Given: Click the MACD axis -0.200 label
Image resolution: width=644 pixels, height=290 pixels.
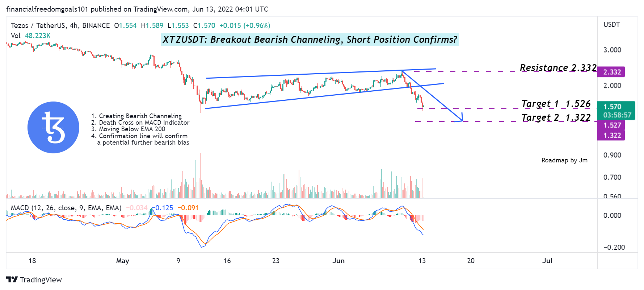Looking at the screenshot, I should click(x=614, y=247).
